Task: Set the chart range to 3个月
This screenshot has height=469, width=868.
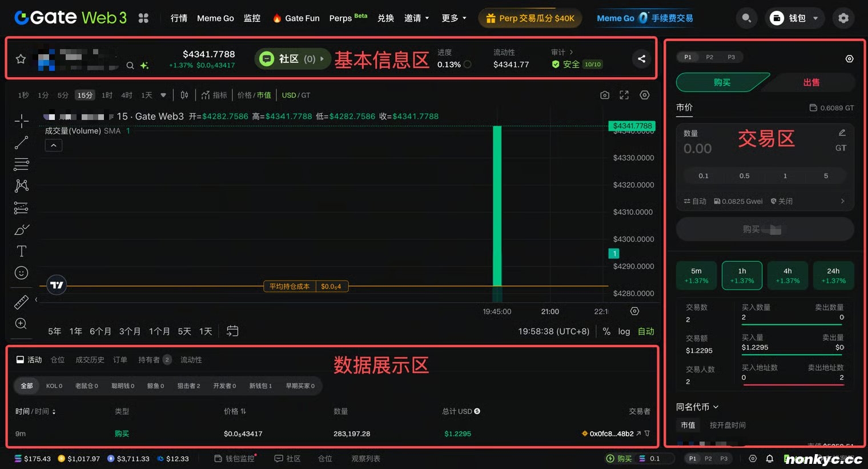Action: 130,331
